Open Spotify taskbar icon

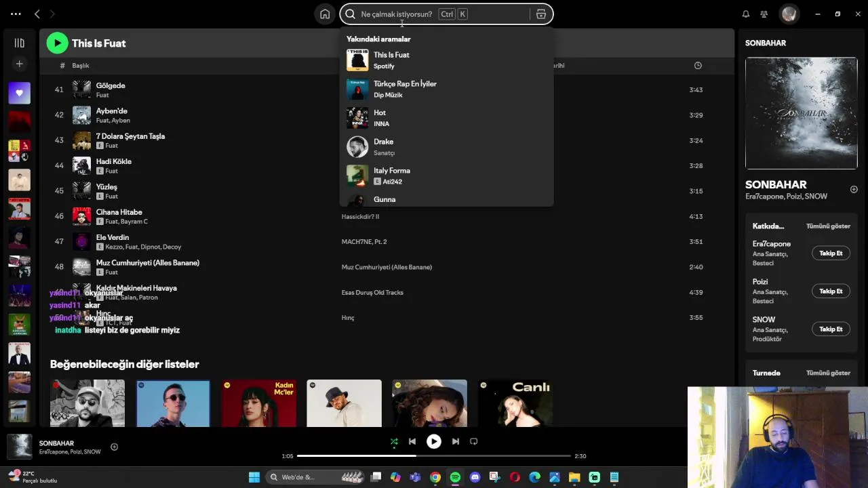(455, 477)
